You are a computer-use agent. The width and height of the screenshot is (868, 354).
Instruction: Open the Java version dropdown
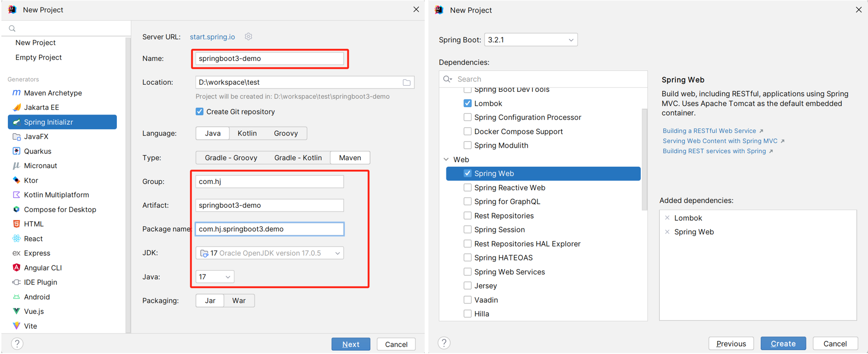point(215,277)
